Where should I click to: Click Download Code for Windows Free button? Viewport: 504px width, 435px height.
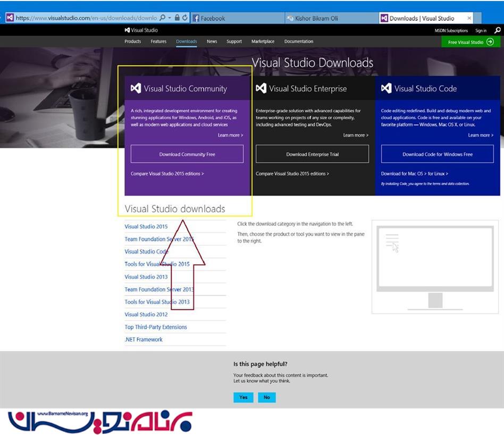pos(437,154)
